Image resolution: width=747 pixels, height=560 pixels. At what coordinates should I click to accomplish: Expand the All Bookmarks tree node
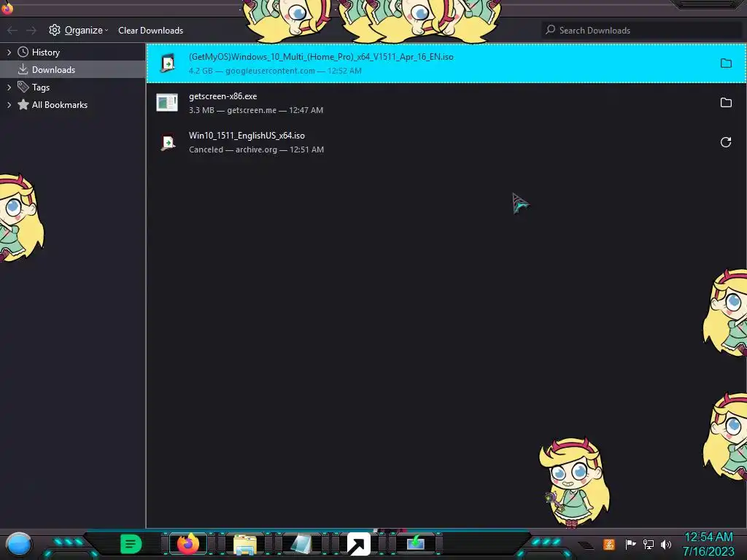coord(9,105)
